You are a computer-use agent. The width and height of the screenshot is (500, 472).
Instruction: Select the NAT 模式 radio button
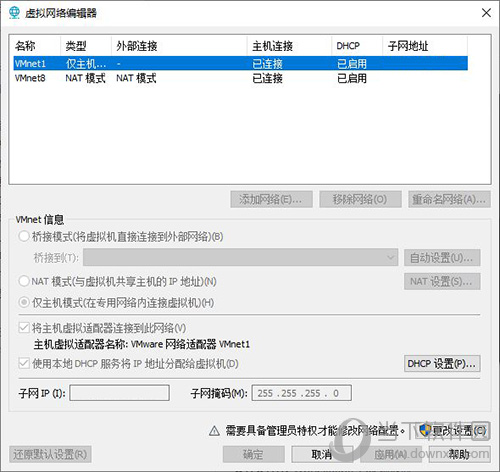(24, 281)
